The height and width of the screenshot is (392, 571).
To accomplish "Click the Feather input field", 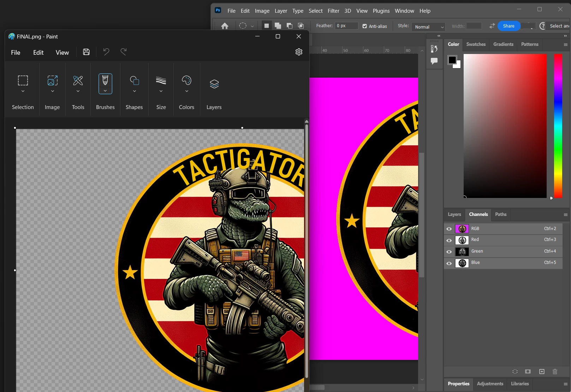I will pos(346,26).
